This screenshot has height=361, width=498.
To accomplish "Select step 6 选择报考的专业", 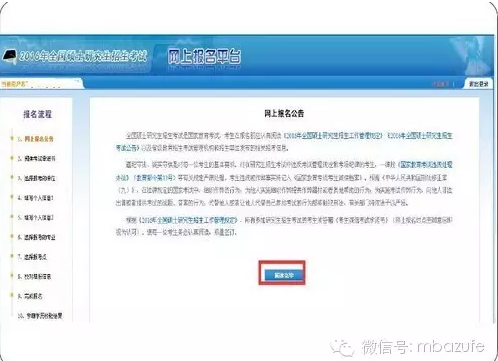I will (x=37, y=237).
